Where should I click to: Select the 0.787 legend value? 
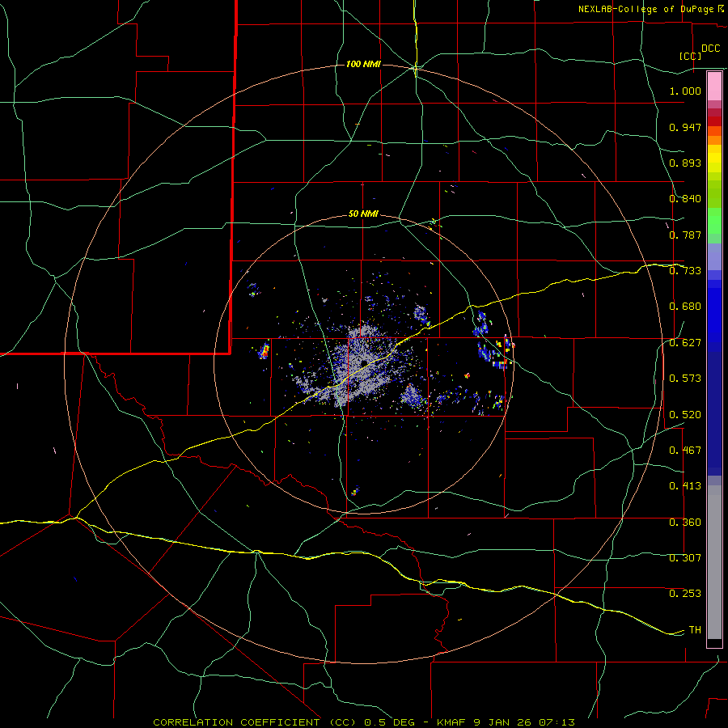pos(685,235)
